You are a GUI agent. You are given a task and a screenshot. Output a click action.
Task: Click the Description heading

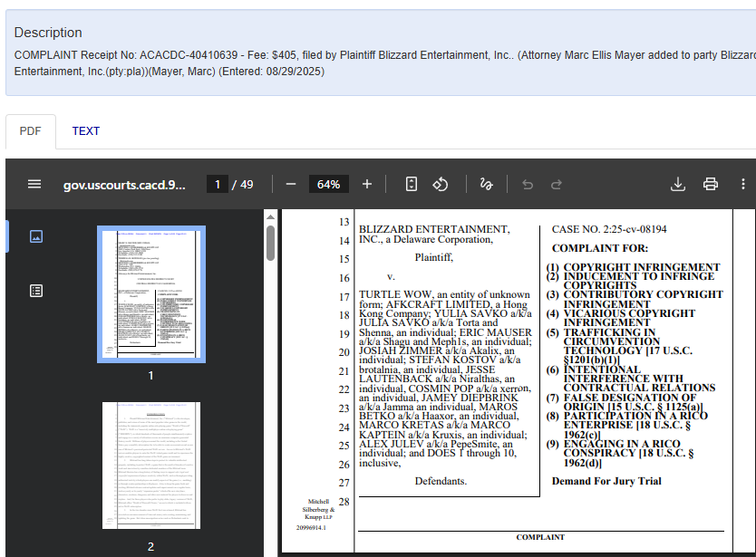click(48, 33)
